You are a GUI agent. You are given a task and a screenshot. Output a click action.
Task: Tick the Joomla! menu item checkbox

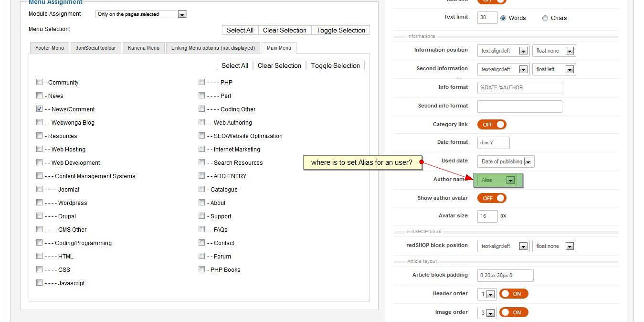(40, 189)
